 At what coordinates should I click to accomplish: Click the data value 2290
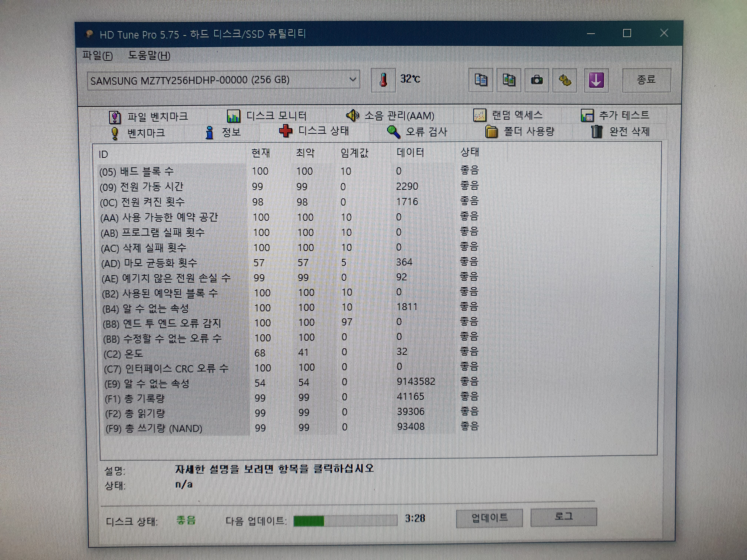pos(407,186)
